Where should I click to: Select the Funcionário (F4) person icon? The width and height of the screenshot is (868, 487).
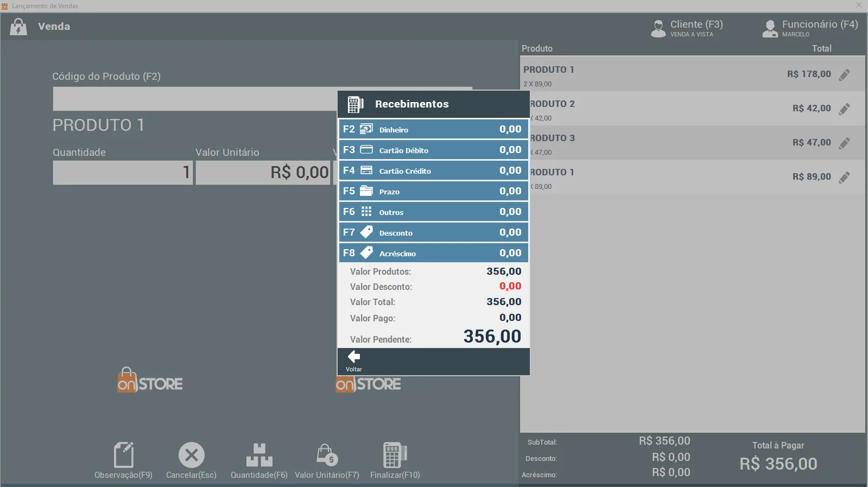point(770,28)
